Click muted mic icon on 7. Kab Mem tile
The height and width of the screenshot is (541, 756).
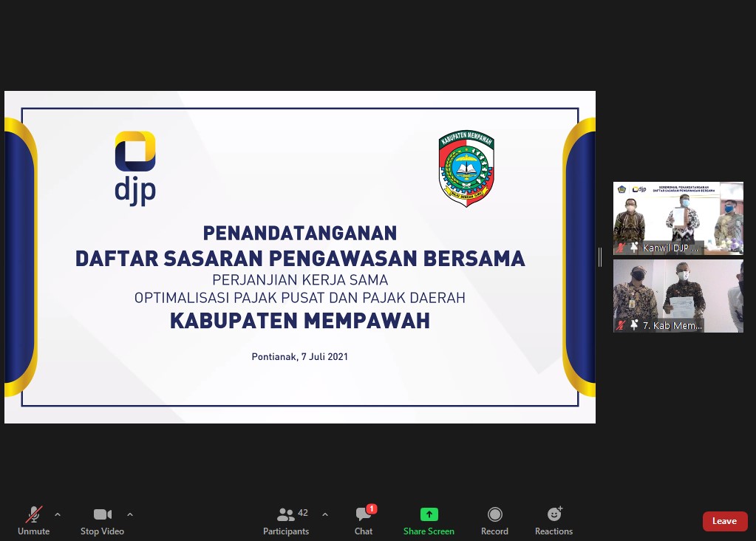click(621, 325)
